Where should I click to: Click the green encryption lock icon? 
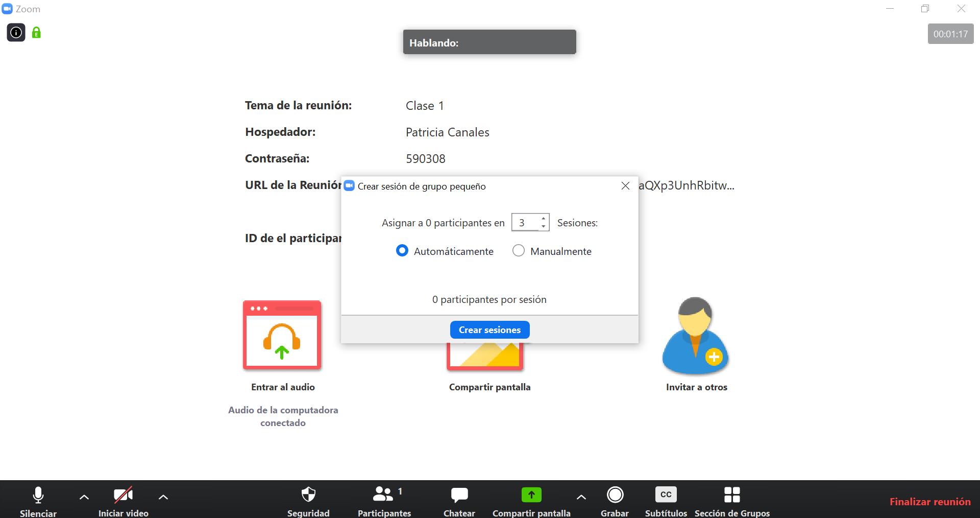pos(36,33)
